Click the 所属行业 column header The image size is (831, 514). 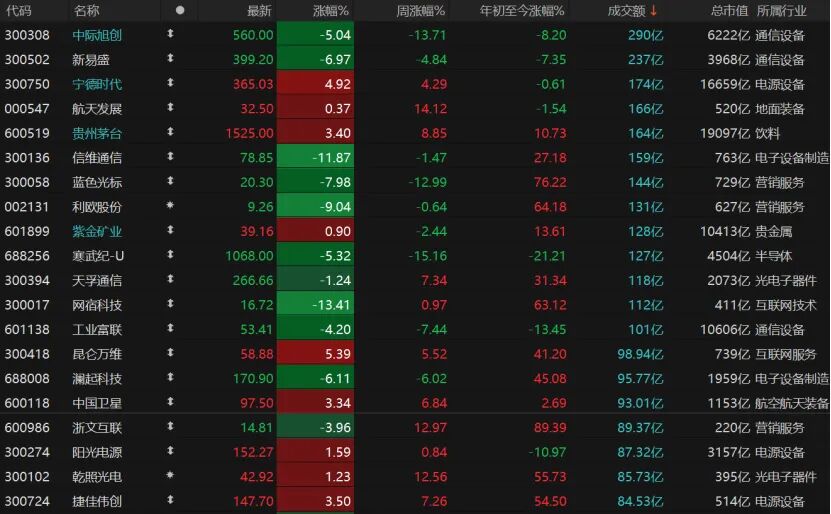(783, 10)
